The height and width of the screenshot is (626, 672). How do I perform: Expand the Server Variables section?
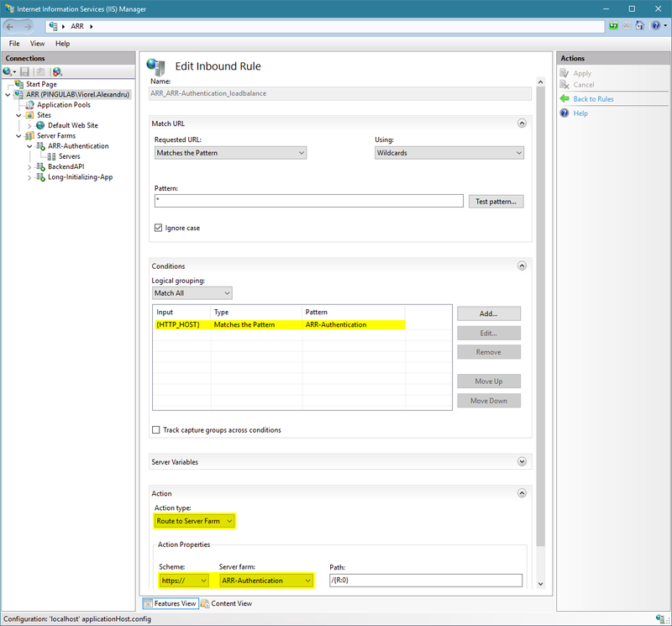point(522,462)
